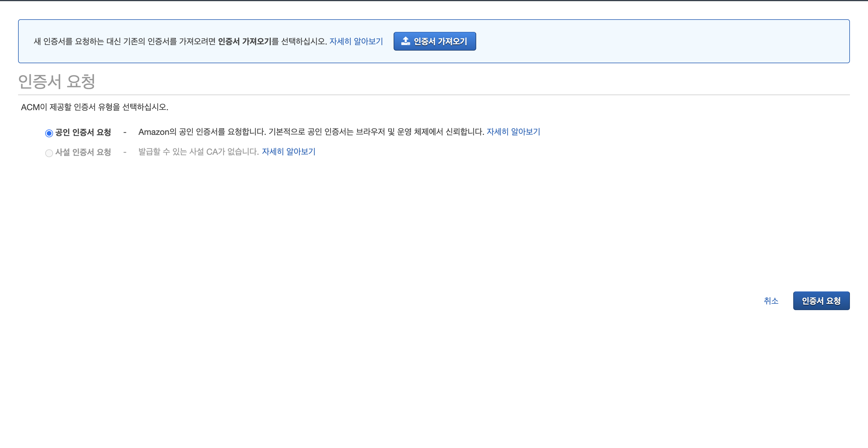Click the Amazon public certificate description text
This screenshot has width=868, height=448.
tap(311, 132)
